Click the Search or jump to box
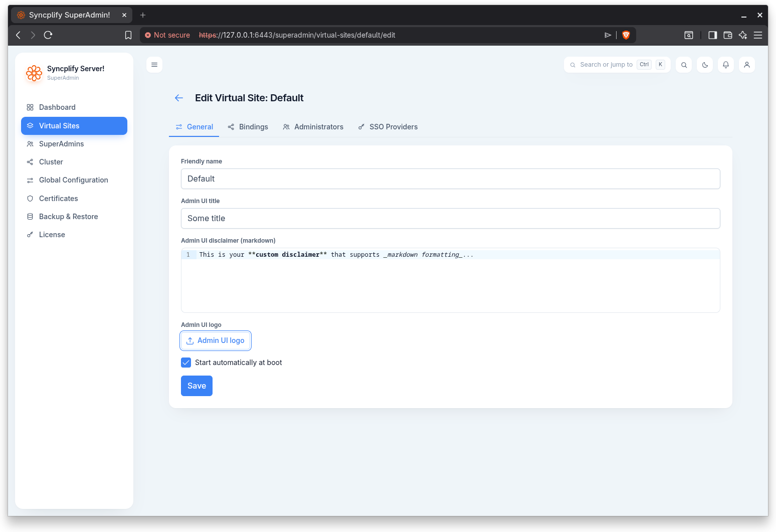 tap(617, 65)
